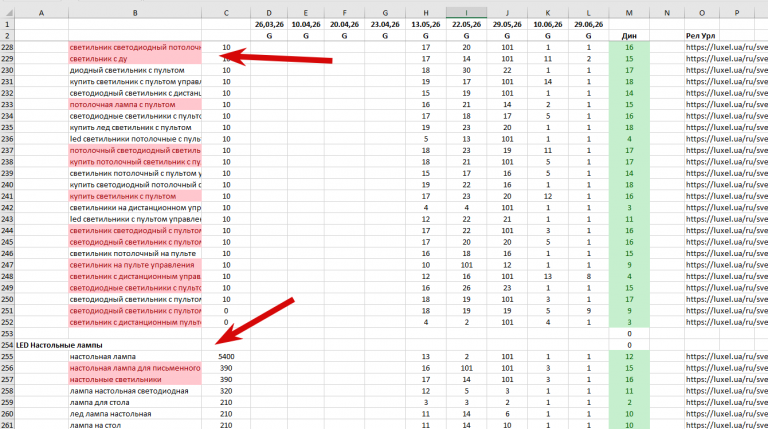Click cell 'лед лампа настольная'
The width and height of the screenshot is (768, 429).
click(135, 414)
